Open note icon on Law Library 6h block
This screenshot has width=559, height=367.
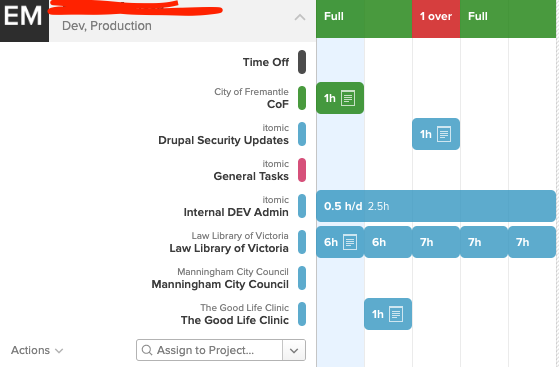point(350,242)
